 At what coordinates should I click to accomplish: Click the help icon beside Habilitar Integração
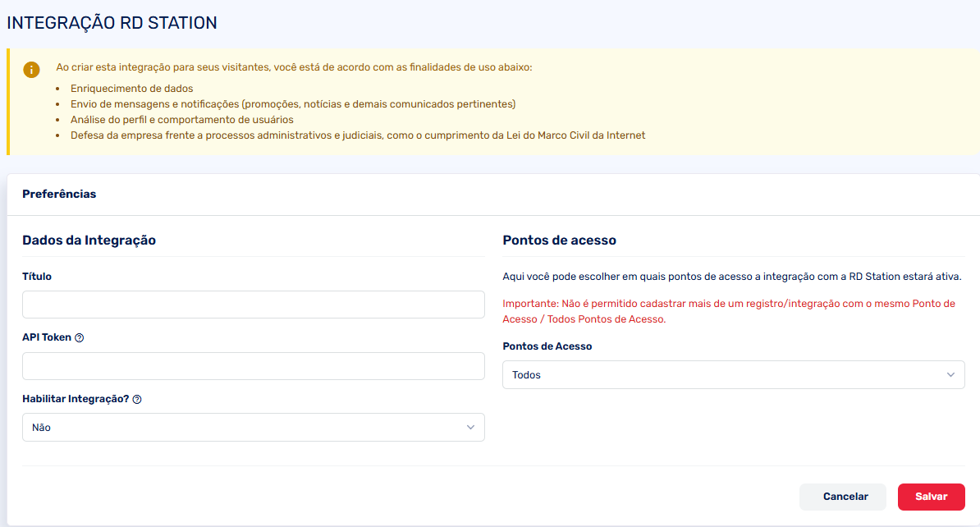[137, 400]
